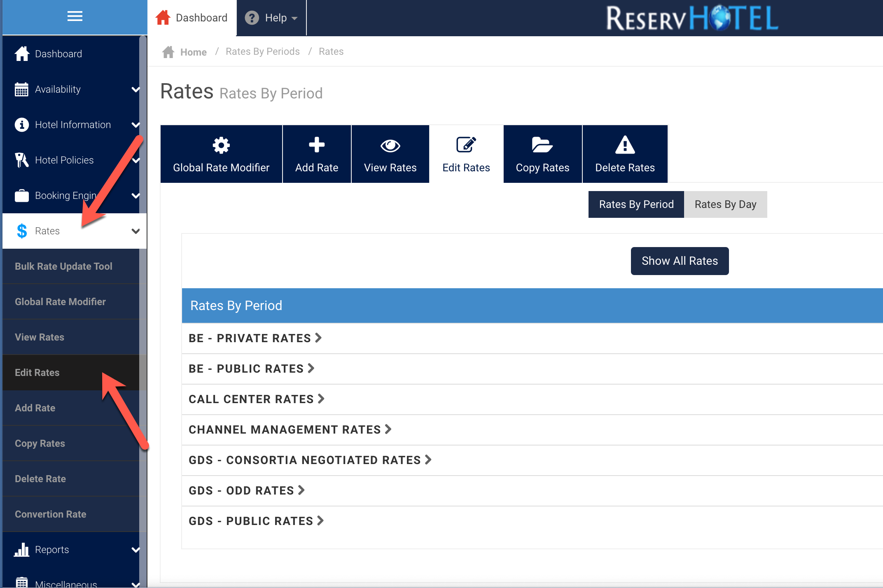The height and width of the screenshot is (588, 883).
Task: Click the gear icon for Global Rate Modifier
Action: click(x=221, y=145)
